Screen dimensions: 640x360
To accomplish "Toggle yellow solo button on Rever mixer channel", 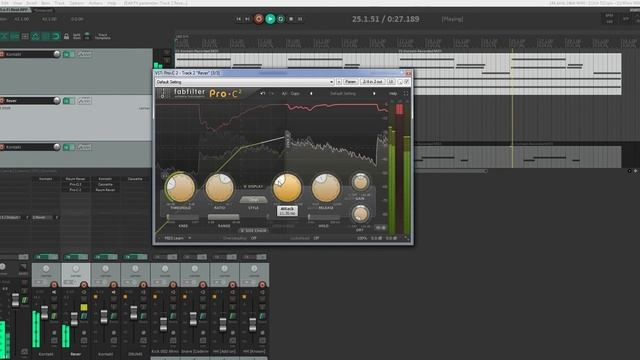I will coord(84,307).
